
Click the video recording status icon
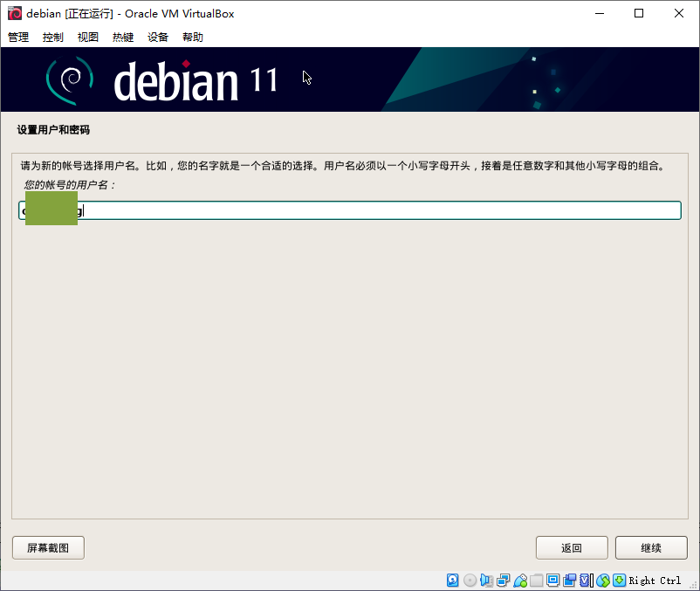pyautogui.click(x=570, y=580)
